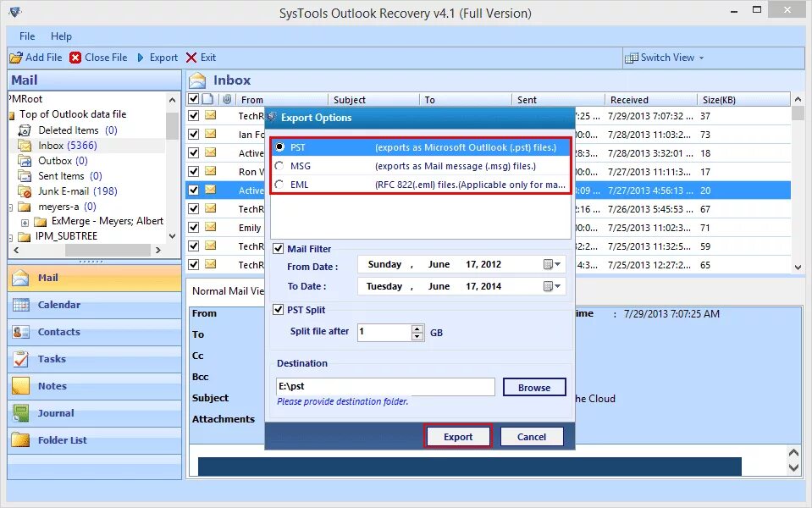Click the Add File toolbar icon
This screenshot has height=508, width=812.
click(x=16, y=58)
